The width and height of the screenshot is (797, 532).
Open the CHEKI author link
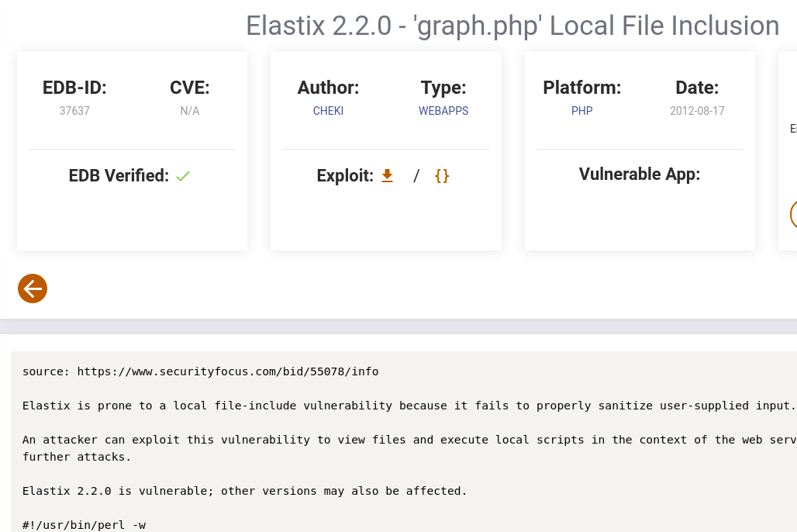pyautogui.click(x=328, y=111)
